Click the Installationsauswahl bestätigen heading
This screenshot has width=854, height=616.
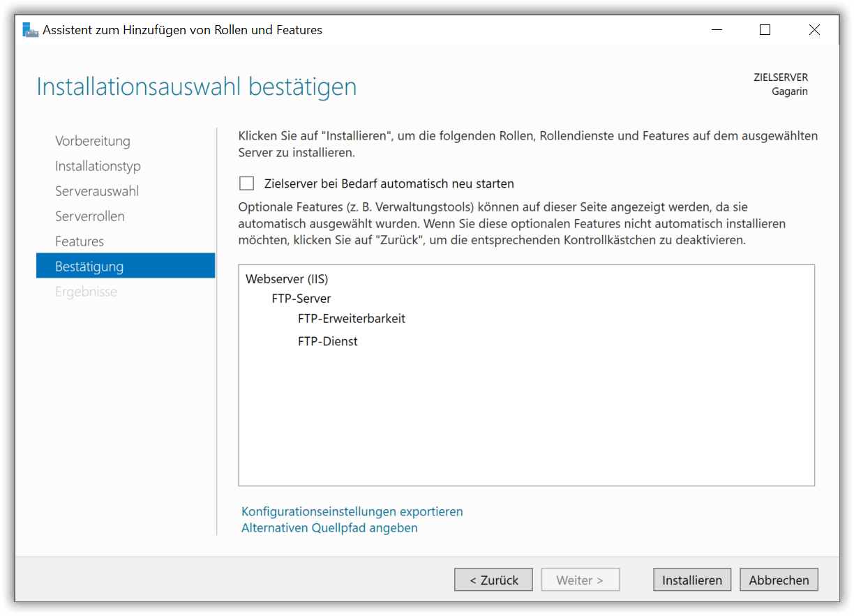coord(197,87)
